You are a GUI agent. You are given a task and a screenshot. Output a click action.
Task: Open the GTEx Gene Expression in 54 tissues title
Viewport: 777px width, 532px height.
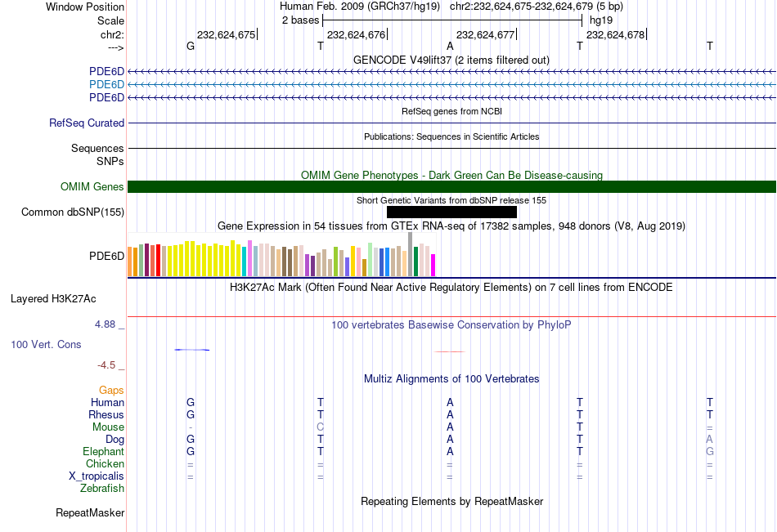(x=451, y=226)
